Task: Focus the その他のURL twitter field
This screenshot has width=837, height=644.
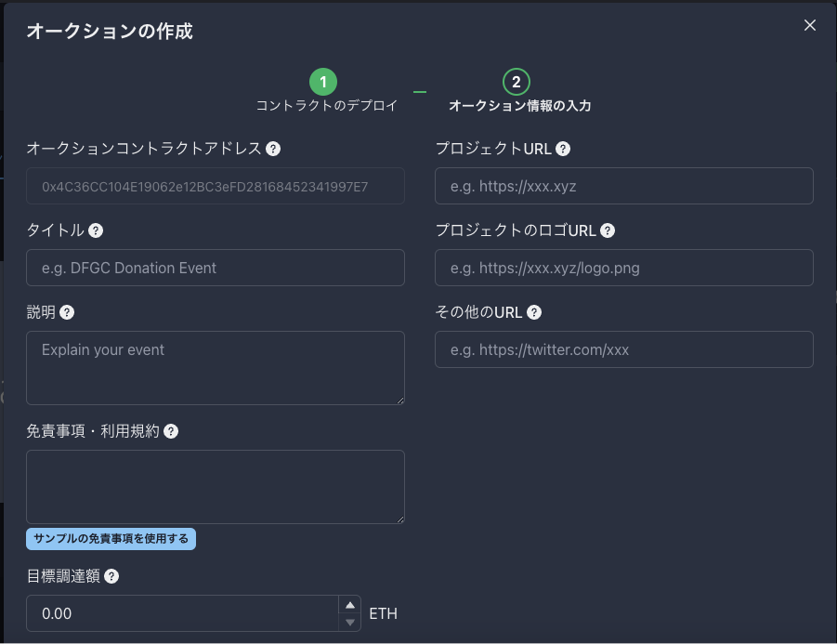Action: pyautogui.click(x=624, y=349)
